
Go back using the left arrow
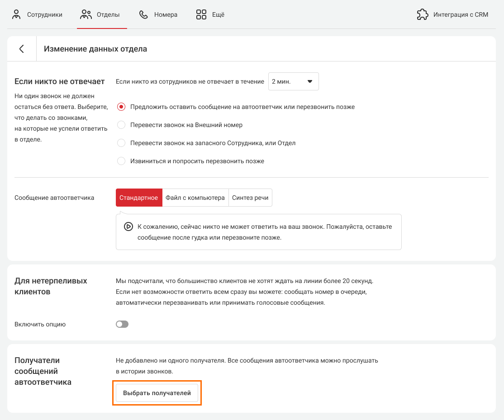22,49
